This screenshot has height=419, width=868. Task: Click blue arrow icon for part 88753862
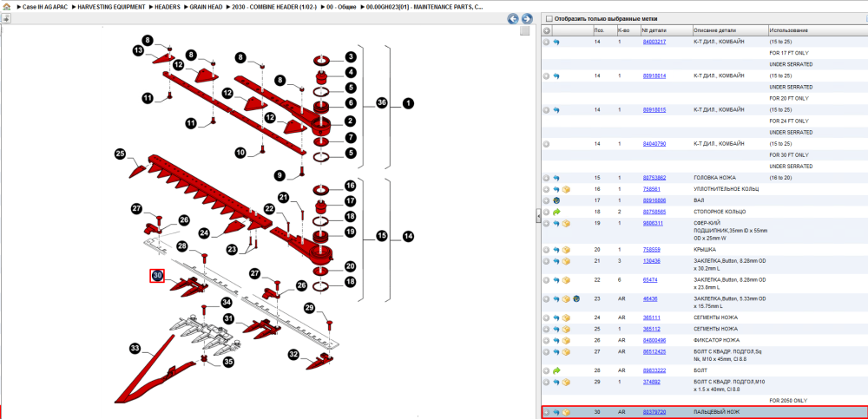[x=556, y=178]
